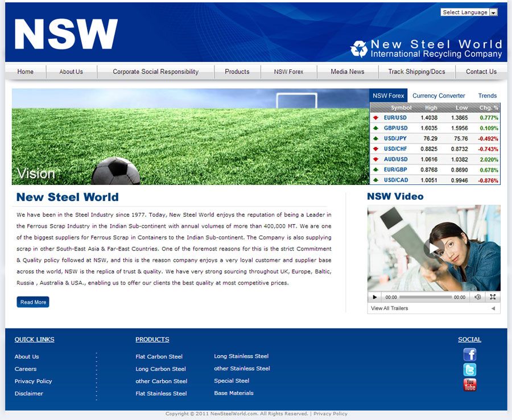
Task: Open Facebook social icon
Action: pyautogui.click(x=469, y=355)
